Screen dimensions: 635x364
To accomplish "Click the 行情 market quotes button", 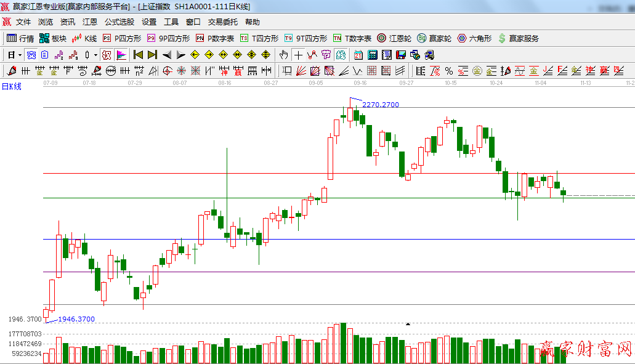I will (20, 38).
